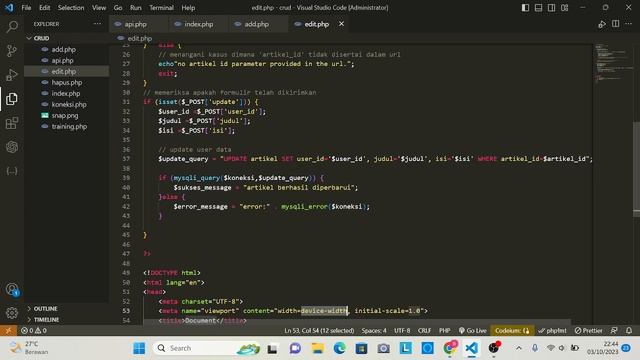This screenshot has width=640, height=360.
Task: Click the Ln 53, Col 54 position indicator
Action: (x=319, y=331)
